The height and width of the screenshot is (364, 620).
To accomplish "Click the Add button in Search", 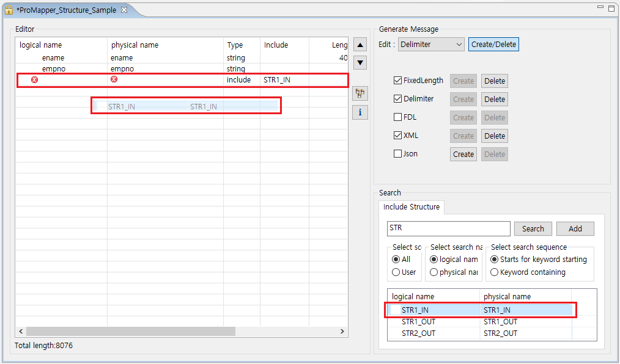I will tap(575, 229).
